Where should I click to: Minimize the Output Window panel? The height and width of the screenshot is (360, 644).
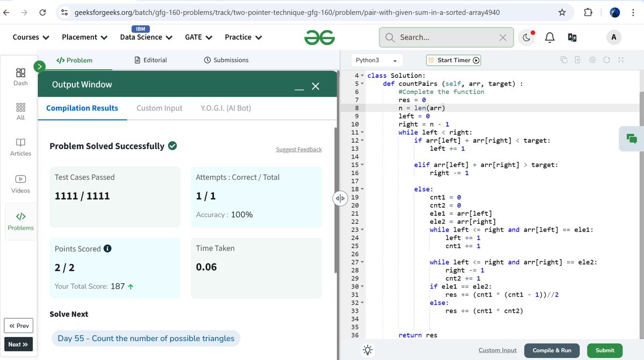pos(299,89)
